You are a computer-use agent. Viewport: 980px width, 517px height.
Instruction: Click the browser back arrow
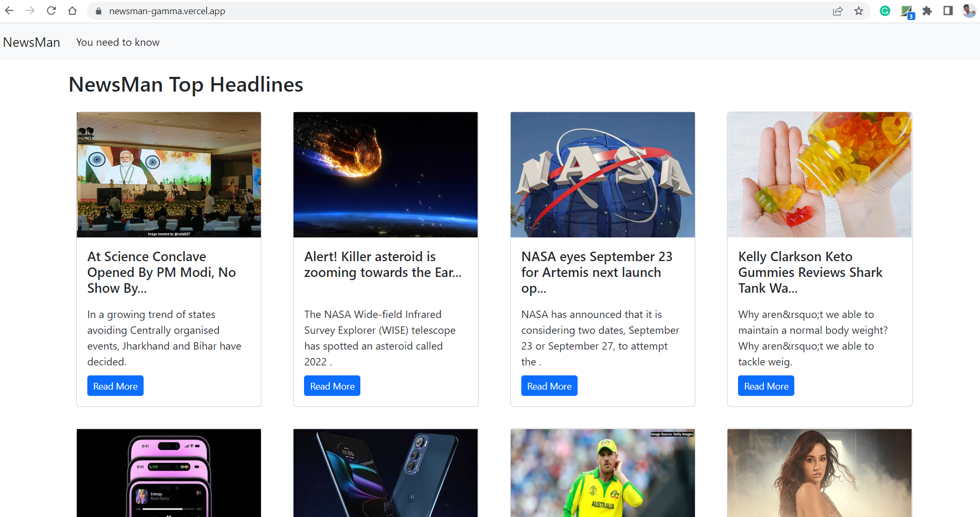point(9,11)
